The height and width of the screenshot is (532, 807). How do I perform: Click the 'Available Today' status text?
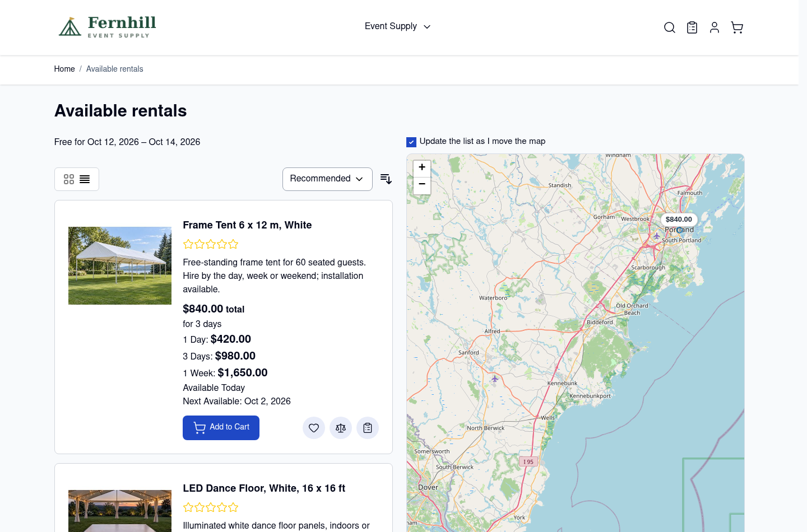click(214, 388)
